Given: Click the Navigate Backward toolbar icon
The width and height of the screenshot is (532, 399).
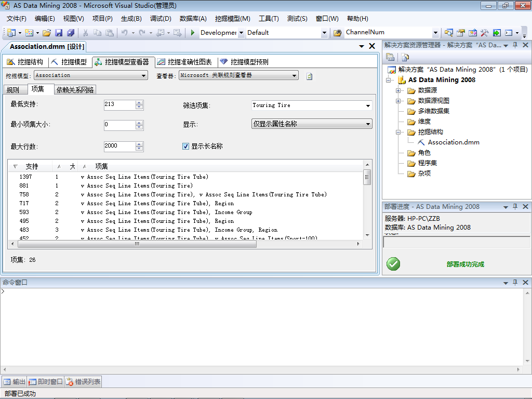Looking at the screenshot, I should (161, 33).
